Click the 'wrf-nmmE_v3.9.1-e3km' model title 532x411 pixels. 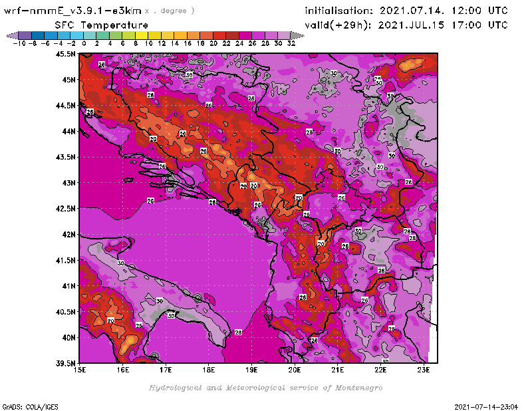(x=72, y=11)
